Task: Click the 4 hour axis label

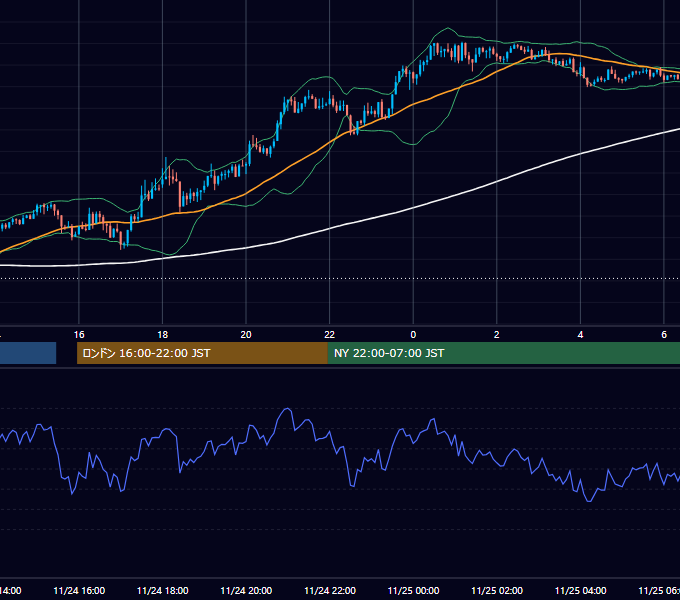Action: (580, 335)
